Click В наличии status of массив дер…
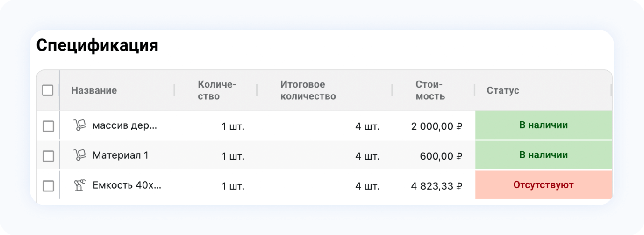644x235 pixels. 544,125
